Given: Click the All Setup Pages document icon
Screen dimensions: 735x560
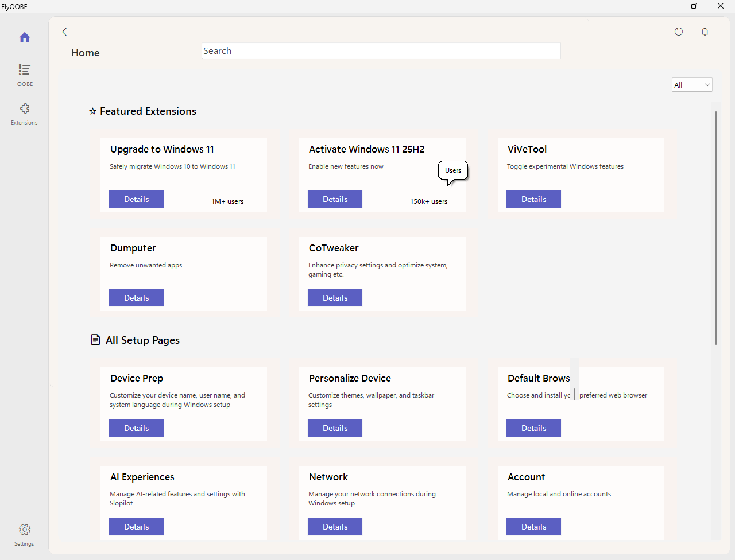Looking at the screenshot, I should pyautogui.click(x=95, y=340).
